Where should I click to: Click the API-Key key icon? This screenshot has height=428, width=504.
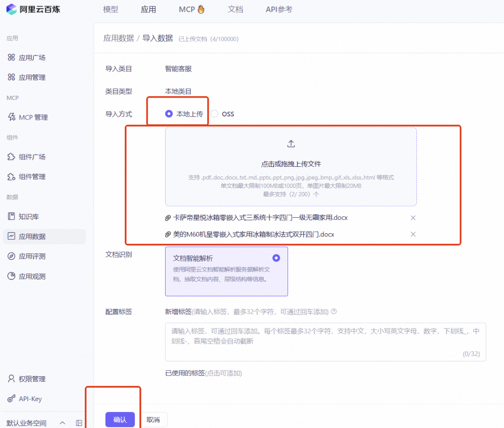(11, 399)
